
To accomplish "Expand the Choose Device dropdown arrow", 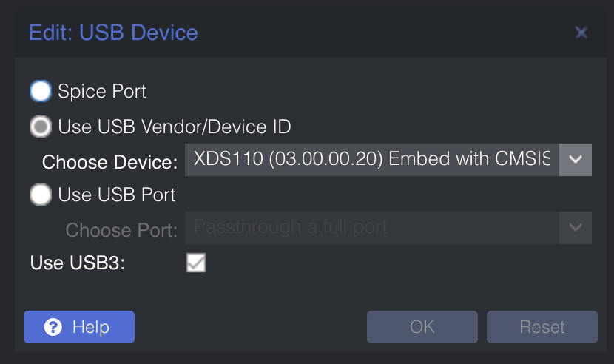I will coord(576,160).
